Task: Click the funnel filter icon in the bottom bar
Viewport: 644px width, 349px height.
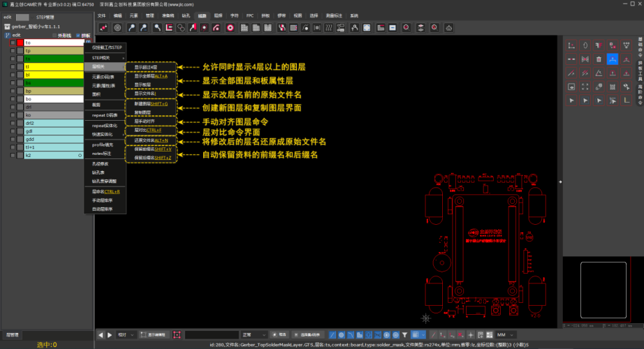Action: pos(404,335)
